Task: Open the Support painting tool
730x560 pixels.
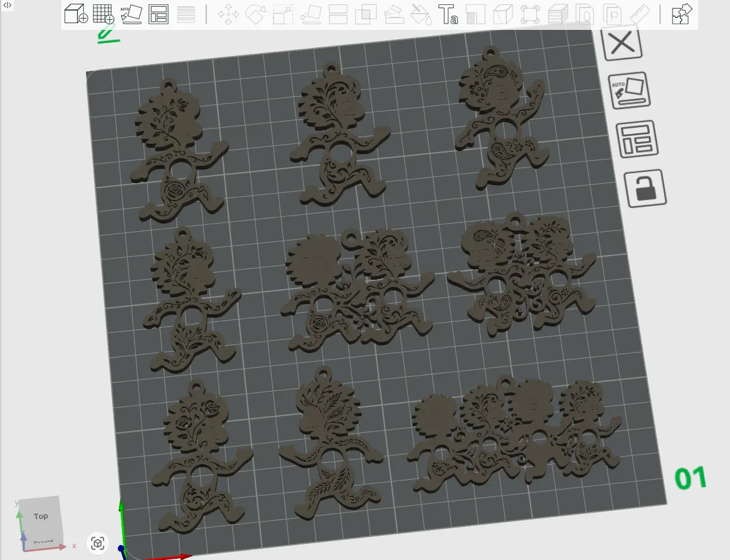Action: point(393,14)
